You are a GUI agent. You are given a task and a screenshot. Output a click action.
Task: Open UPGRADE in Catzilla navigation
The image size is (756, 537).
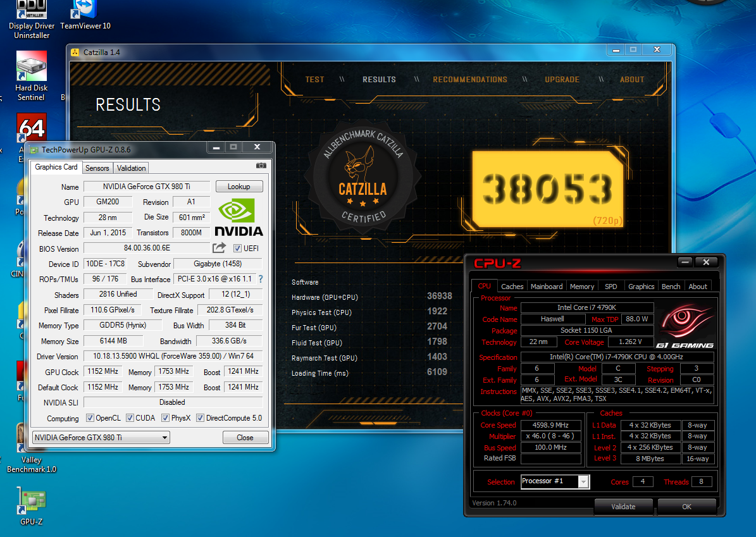(562, 80)
